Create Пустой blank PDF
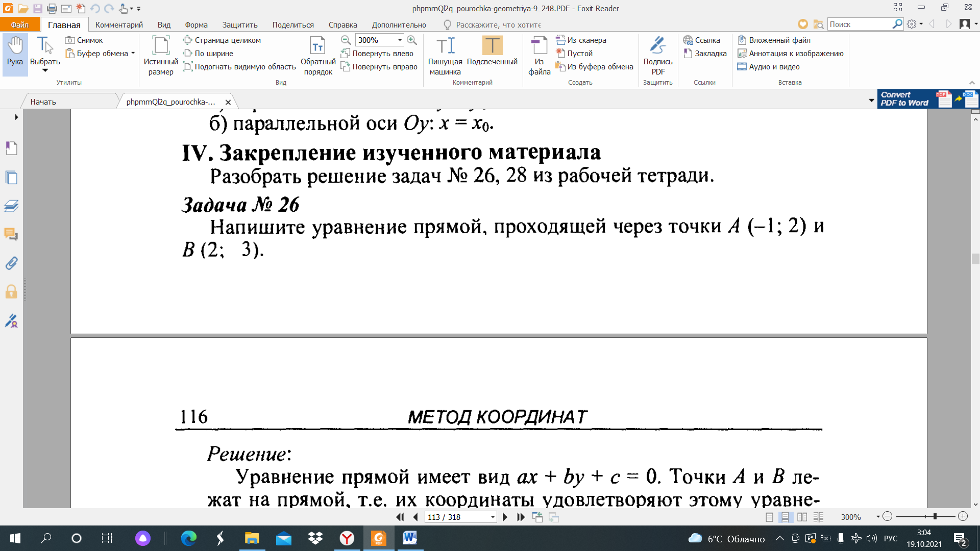 tap(575, 53)
